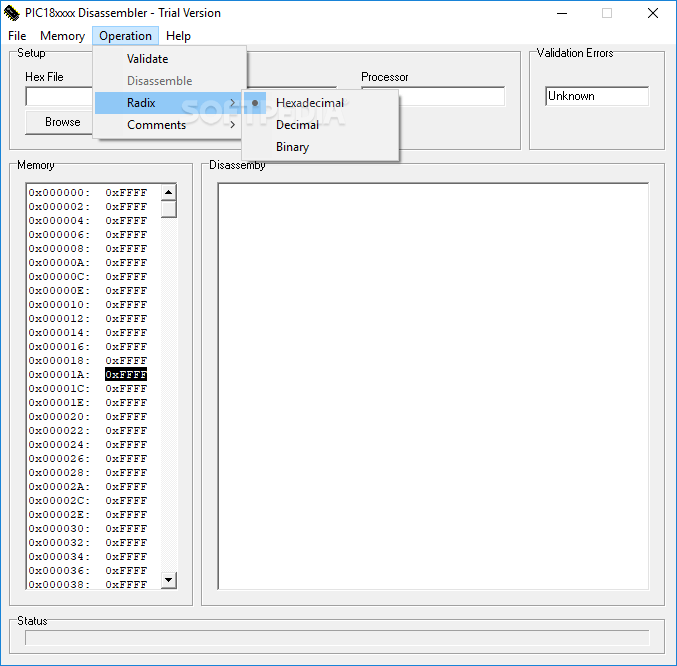The width and height of the screenshot is (677, 666).
Task: Select memory address 0x000022 row
Action: 88,431
